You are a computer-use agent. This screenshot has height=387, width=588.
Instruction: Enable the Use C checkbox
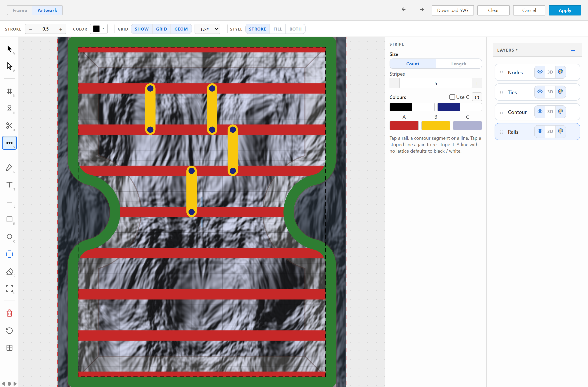click(452, 97)
